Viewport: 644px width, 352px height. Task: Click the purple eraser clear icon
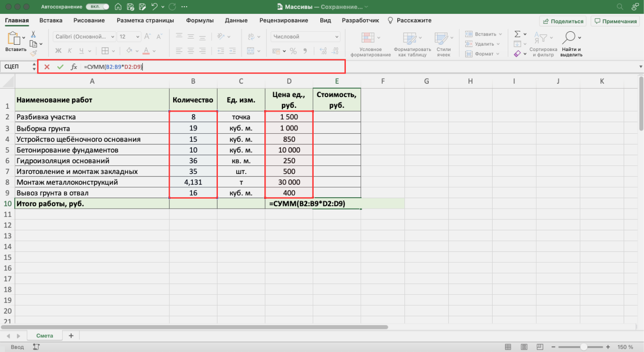pos(518,54)
